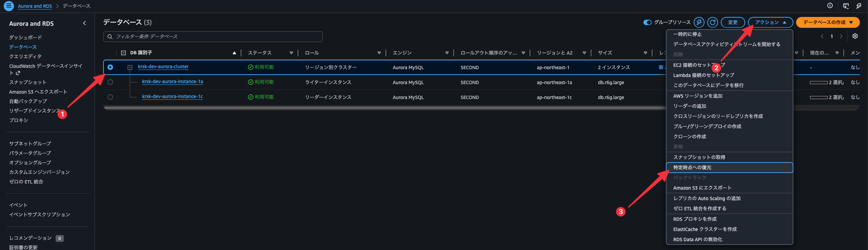Open サブネットグループ in the sidebar
This screenshot has height=250, width=868.
(30, 144)
